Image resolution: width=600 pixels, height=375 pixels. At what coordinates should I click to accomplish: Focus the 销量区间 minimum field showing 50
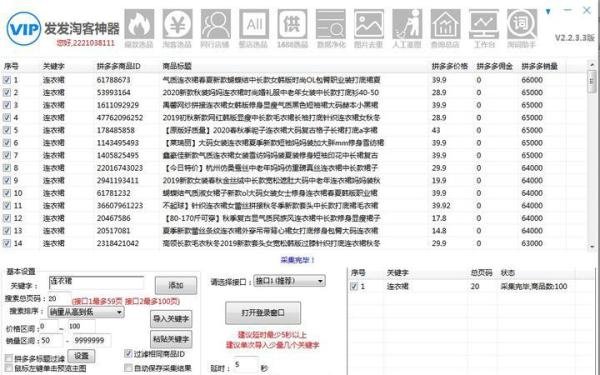pos(51,340)
